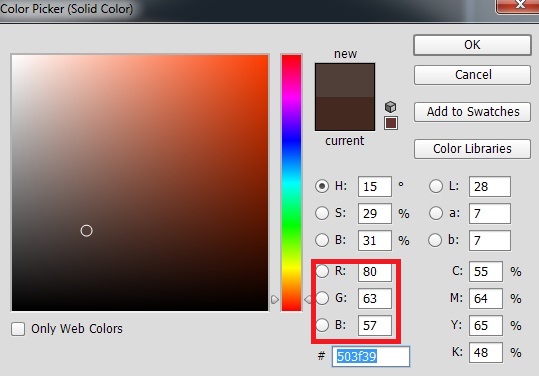Click the current color preview swatch
539x376 pixels.
345,113
